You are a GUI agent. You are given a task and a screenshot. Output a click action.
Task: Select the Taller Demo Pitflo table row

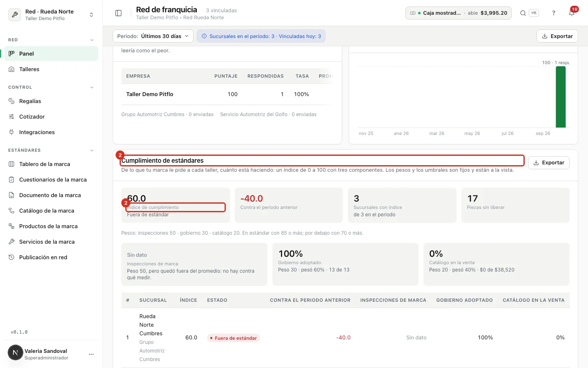(x=227, y=94)
